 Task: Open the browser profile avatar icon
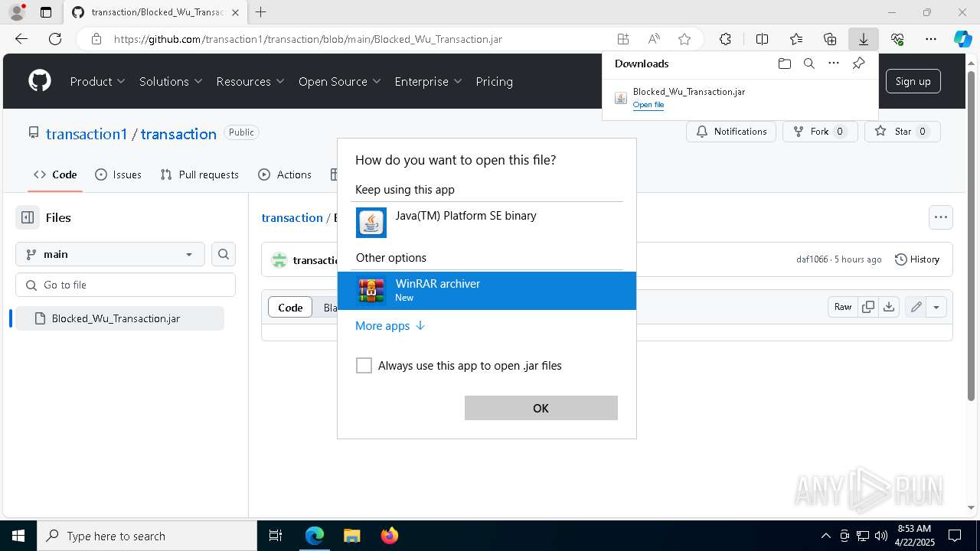(x=17, y=12)
